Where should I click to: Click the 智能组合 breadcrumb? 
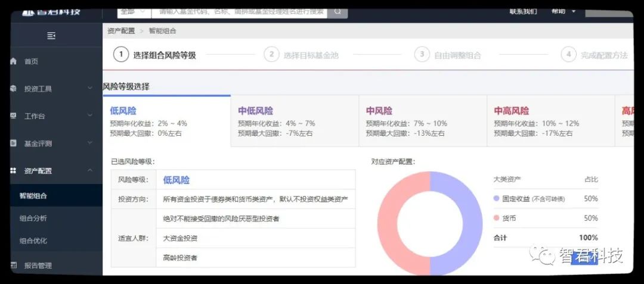coord(163,31)
